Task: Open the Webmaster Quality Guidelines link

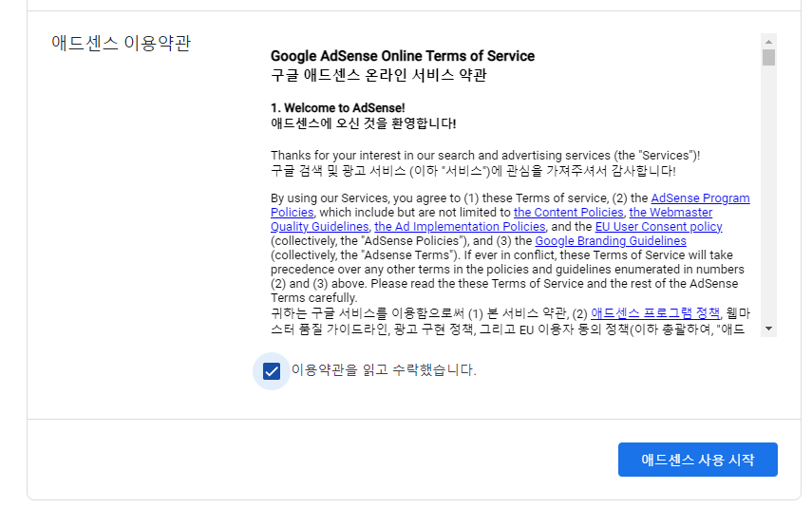Action: [670, 213]
